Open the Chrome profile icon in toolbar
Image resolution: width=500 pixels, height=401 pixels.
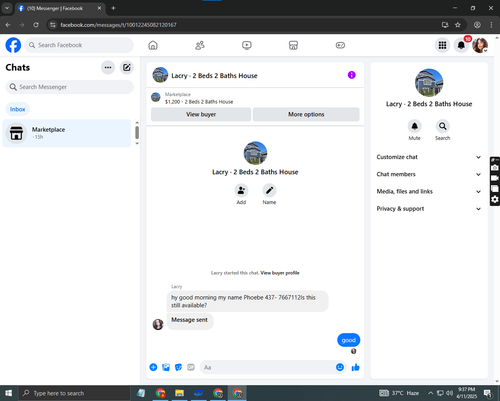[477, 25]
